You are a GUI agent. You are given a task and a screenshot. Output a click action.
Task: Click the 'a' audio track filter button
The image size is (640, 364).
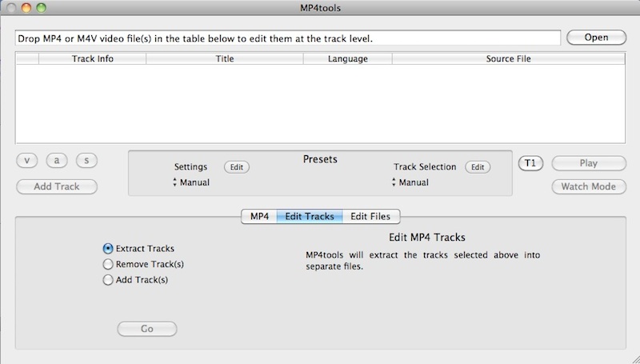[x=58, y=162]
